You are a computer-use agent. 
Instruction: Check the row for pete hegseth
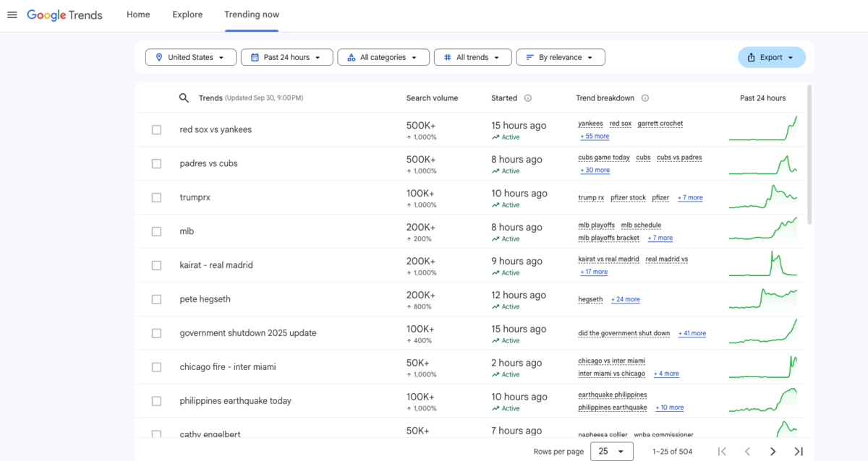156,298
